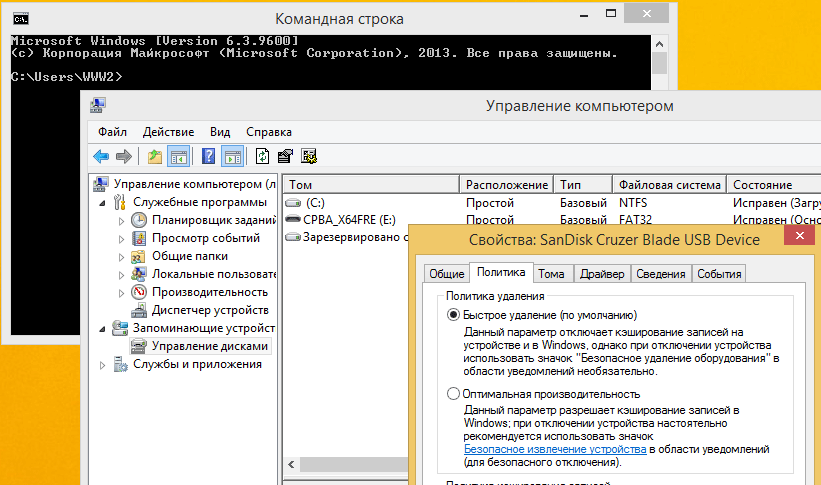
Task: Click the volume list horizontal scrollbar
Action: click(350, 465)
